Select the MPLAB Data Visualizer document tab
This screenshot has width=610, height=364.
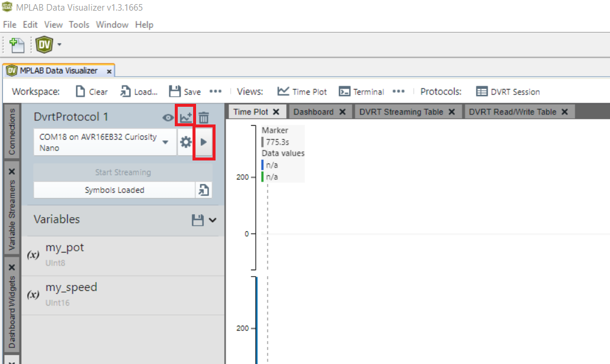(58, 71)
